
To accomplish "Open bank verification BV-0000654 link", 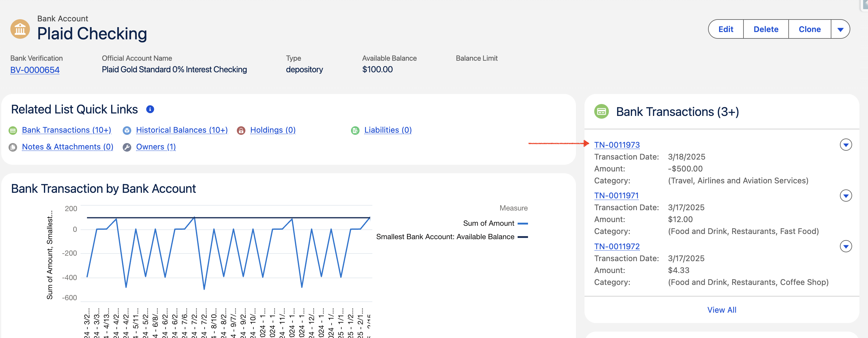I will [x=35, y=70].
